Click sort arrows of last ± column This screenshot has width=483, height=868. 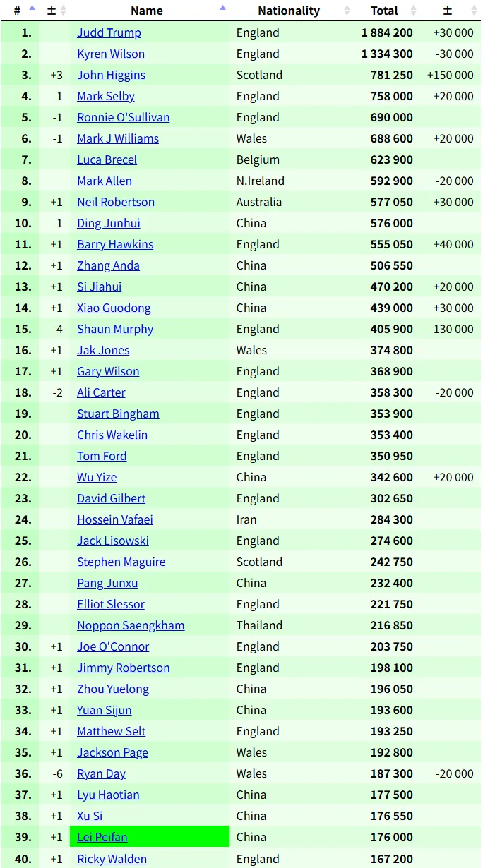474,11
